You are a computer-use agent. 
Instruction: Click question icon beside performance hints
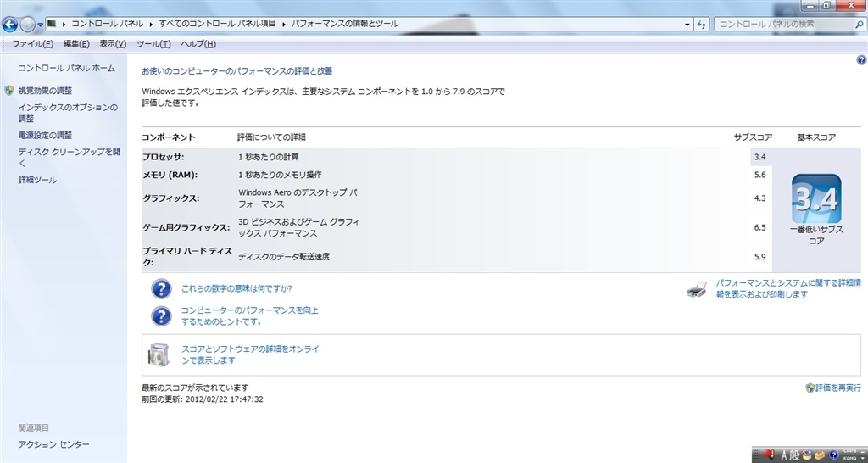click(x=161, y=315)
